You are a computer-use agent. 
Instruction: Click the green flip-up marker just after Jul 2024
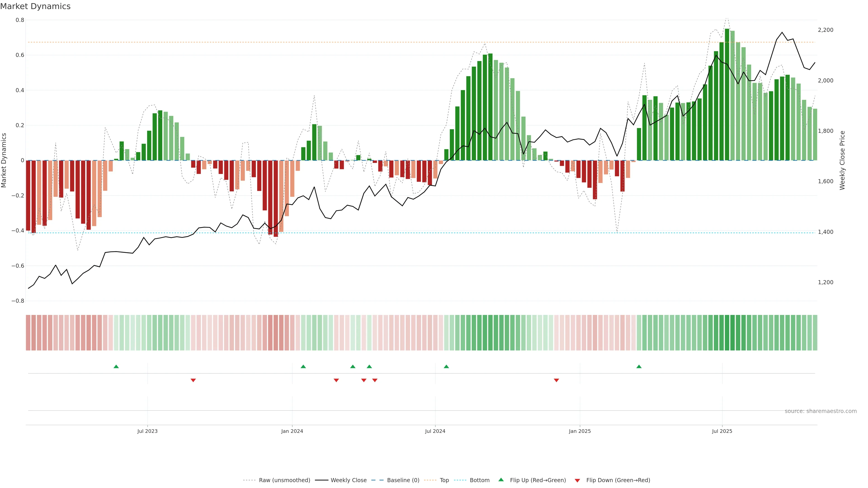point(446,366)
